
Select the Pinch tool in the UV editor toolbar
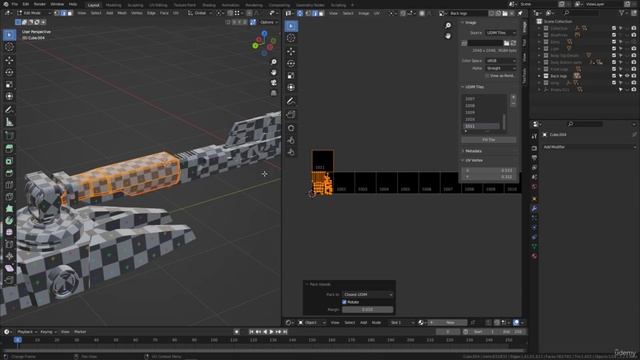pyautogui.click(x=291, y=152)
